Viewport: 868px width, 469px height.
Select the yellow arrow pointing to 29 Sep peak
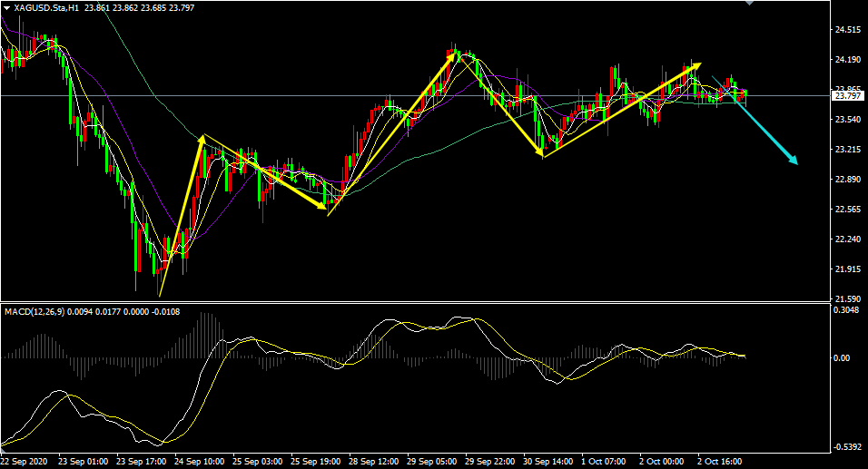[392, 133]
